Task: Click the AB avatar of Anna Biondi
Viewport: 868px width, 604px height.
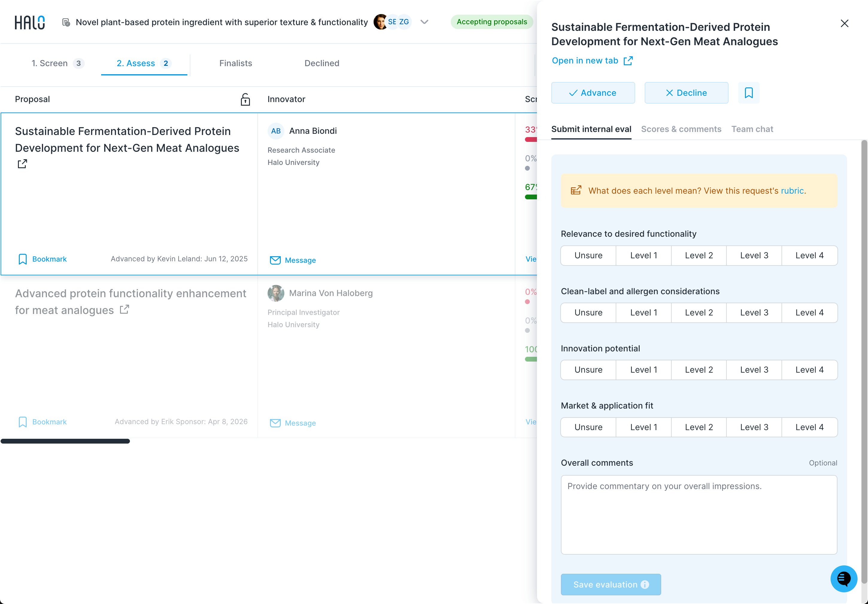Action: click(276, 131)
